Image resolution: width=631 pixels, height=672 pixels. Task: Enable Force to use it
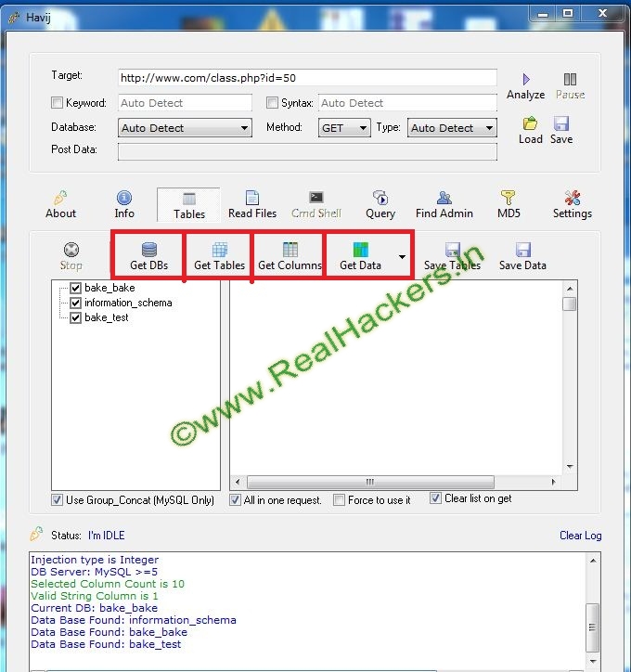point(339,499)
